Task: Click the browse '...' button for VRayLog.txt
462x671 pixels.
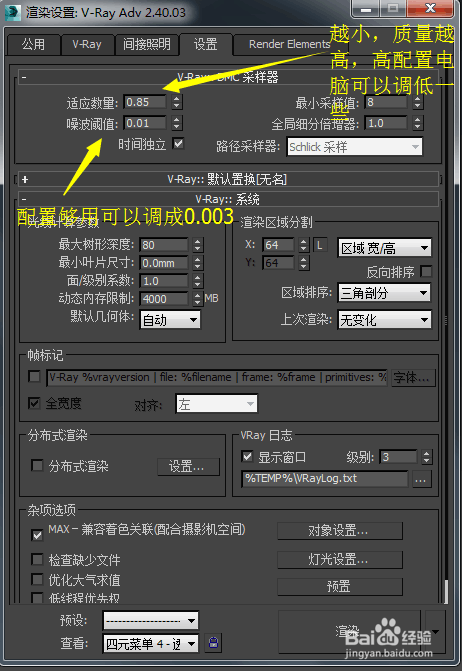Action: 421,479
